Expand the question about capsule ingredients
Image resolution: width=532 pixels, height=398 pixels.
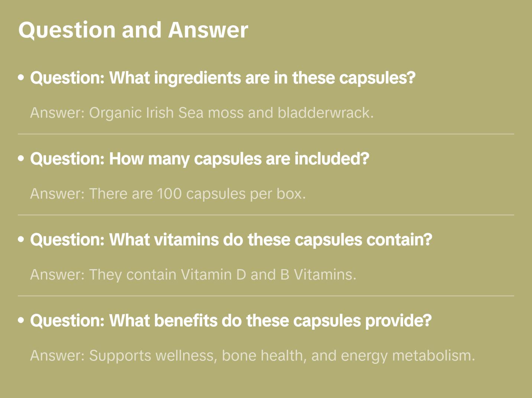tap(223, 78)
